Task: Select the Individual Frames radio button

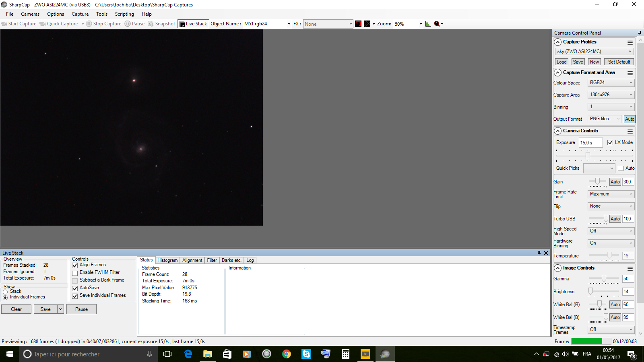Action: [5, 298]
